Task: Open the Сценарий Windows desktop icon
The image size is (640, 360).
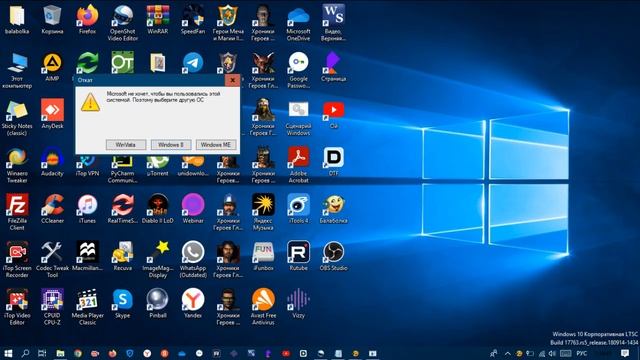Action: (x=298, y=118)
